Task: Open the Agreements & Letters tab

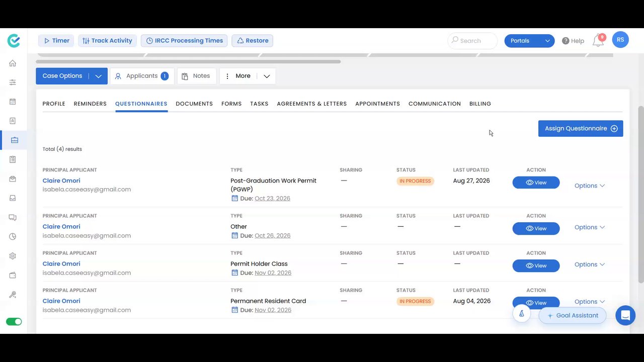Action: click(312, 104)
